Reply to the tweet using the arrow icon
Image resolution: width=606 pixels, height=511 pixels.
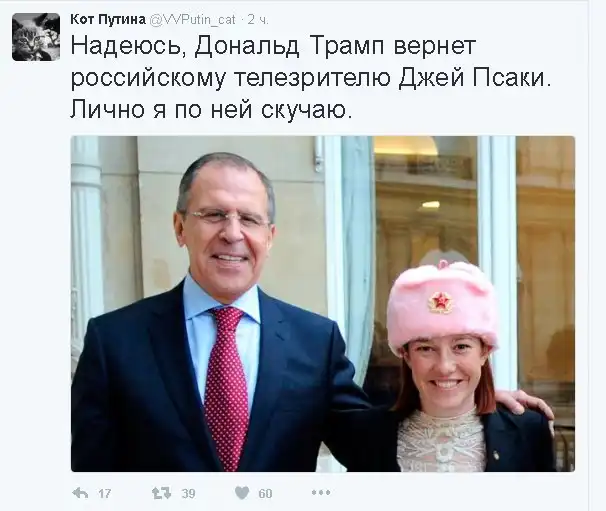(80, 493)
